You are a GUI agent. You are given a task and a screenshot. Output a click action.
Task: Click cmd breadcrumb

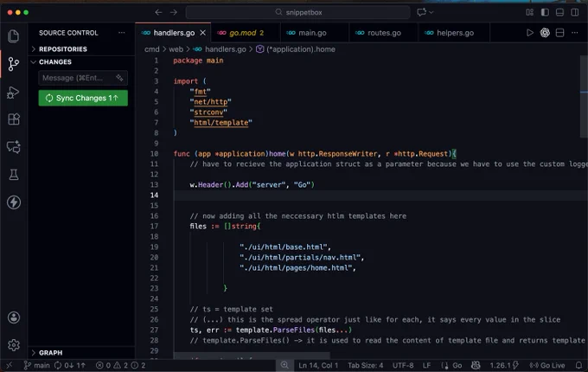point(152,49)
